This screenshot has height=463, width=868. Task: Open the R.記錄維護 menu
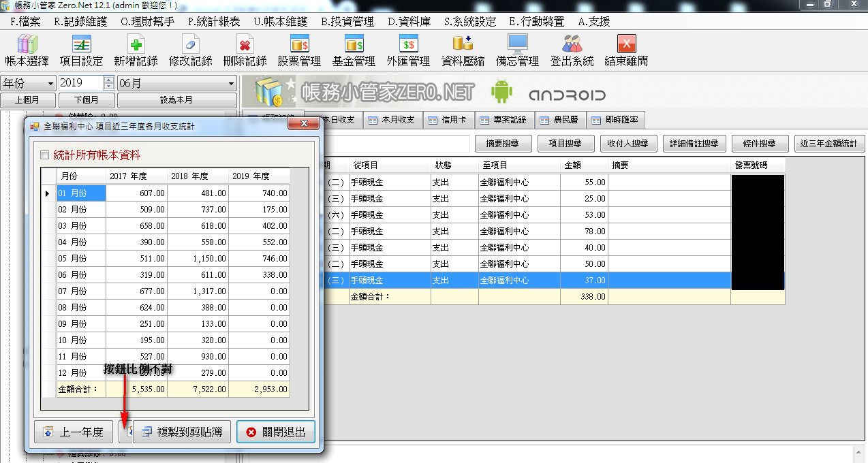pyautogui.click(x=80, y=21)
